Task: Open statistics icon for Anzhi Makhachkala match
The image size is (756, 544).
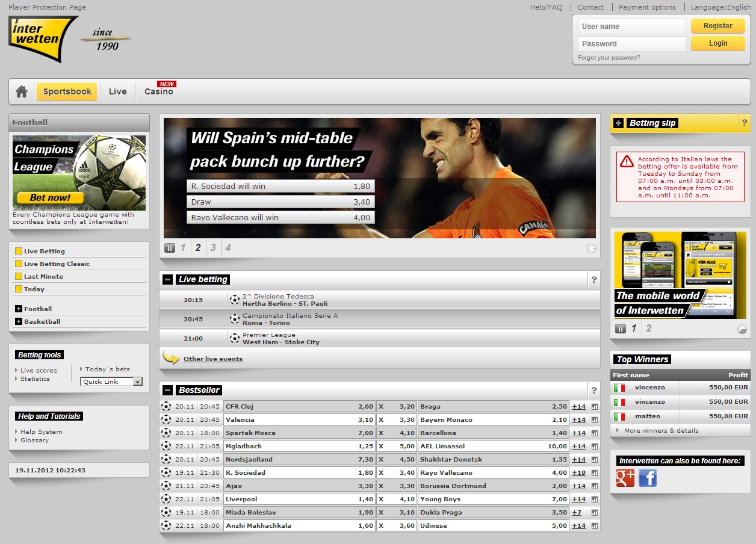Action: [595, 525]
